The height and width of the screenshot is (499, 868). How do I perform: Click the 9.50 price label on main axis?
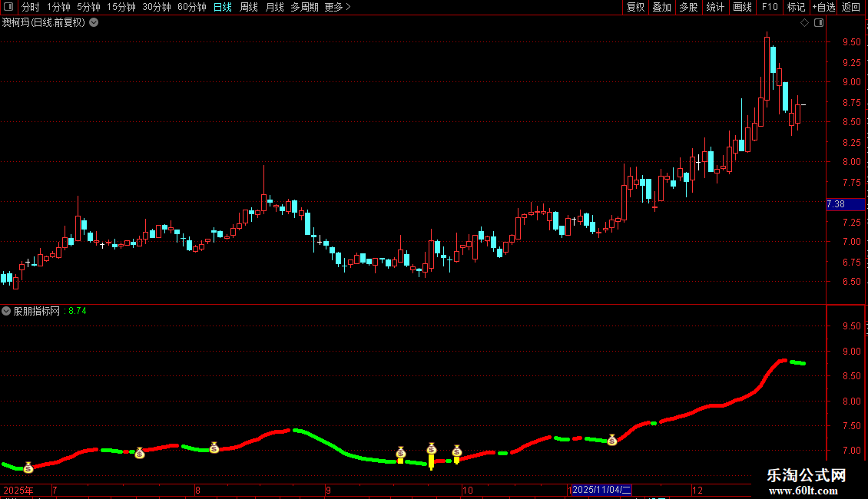point(851,42)
